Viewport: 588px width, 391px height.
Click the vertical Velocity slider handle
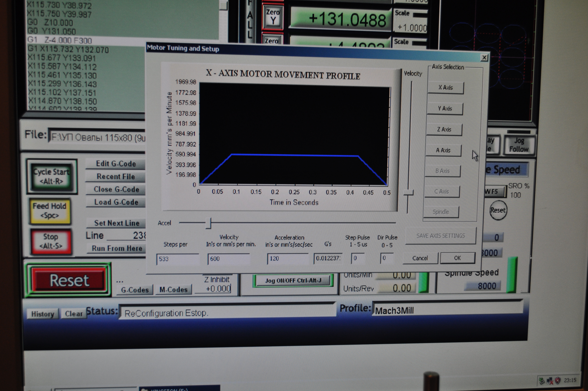point(409,193)
